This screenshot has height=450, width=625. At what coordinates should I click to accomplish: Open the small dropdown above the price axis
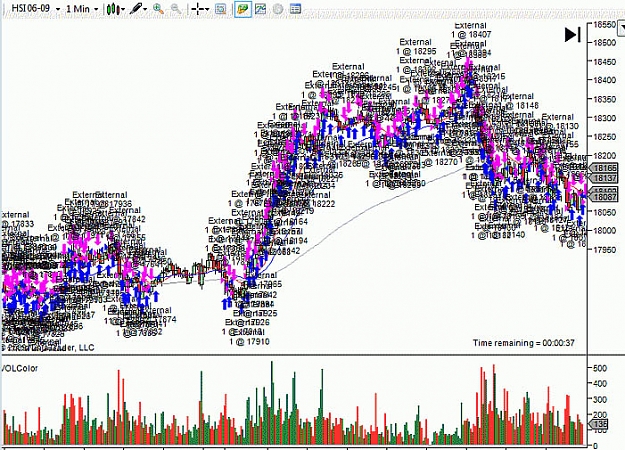[621, 29]
